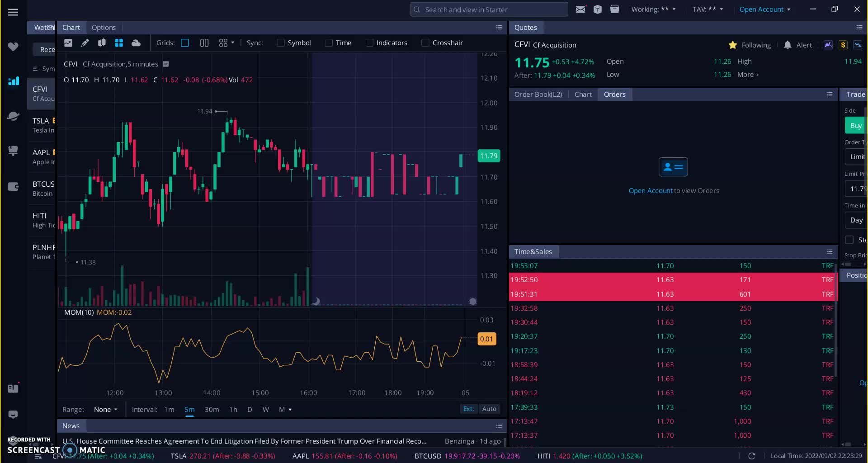868x463 pixels.
Task: Click the refresh icon in status bar
Action: point(751,456)
